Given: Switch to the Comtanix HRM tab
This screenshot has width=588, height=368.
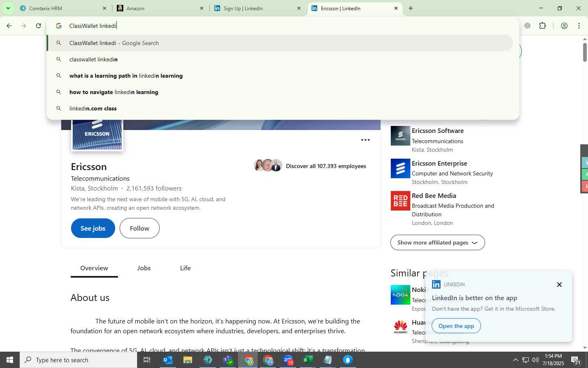Looking at the screenshot, I should point(63,8).
